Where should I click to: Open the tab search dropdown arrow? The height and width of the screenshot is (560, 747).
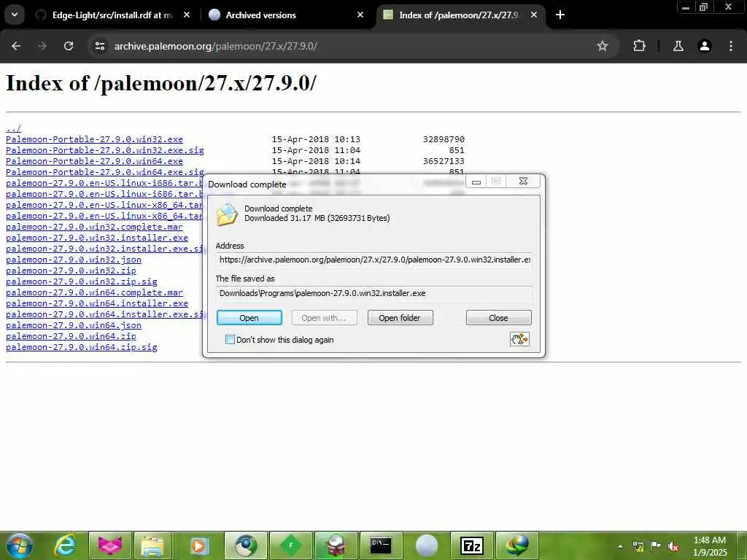coord(15,15)
